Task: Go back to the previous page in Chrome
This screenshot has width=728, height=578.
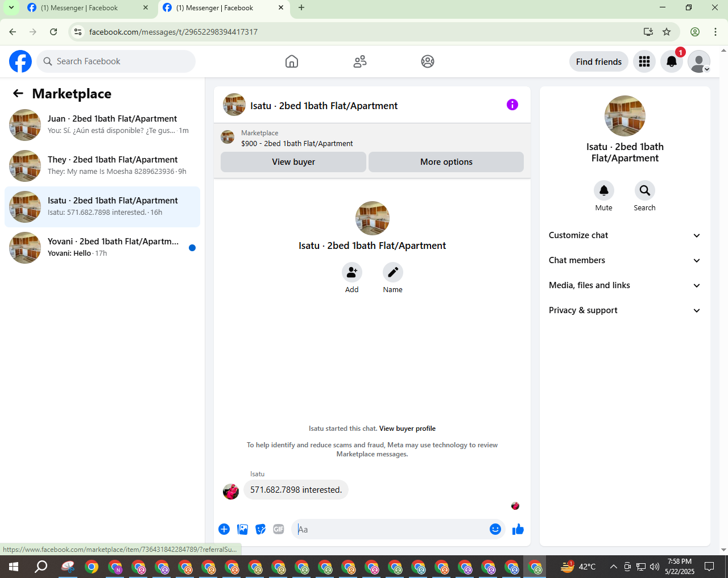Action: click(13, 32)
